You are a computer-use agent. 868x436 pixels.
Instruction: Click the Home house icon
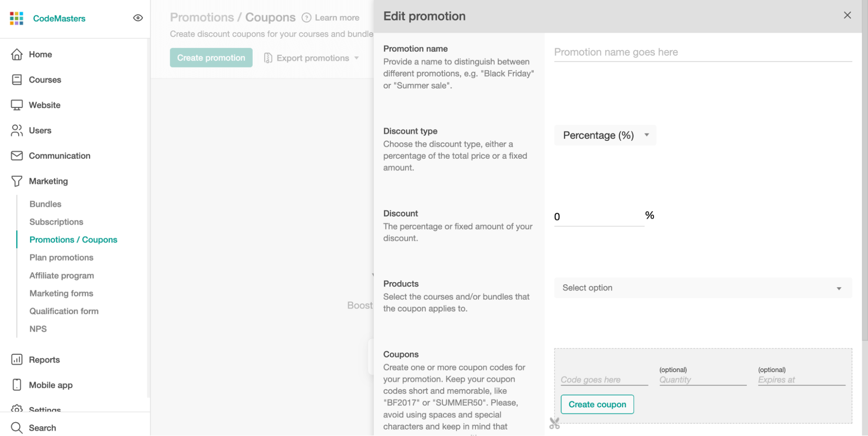(17, 54)
